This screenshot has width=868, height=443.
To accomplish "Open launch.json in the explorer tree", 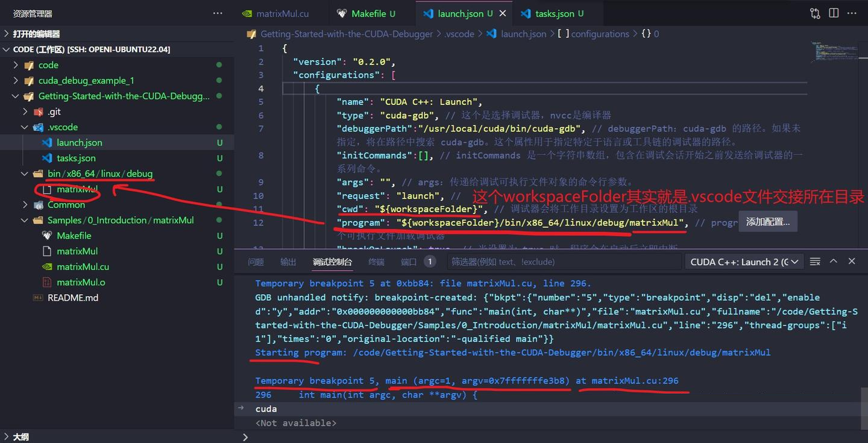I will point(80,143).
